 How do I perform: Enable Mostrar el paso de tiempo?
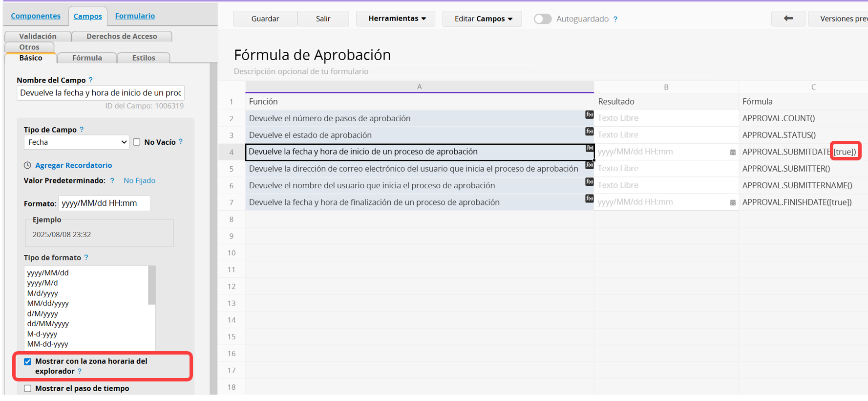28,388
